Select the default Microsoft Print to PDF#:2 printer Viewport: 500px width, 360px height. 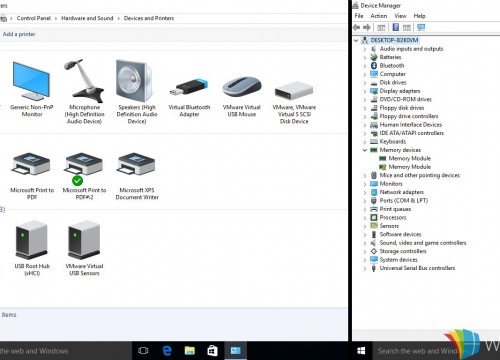click(x=84, y=164)
